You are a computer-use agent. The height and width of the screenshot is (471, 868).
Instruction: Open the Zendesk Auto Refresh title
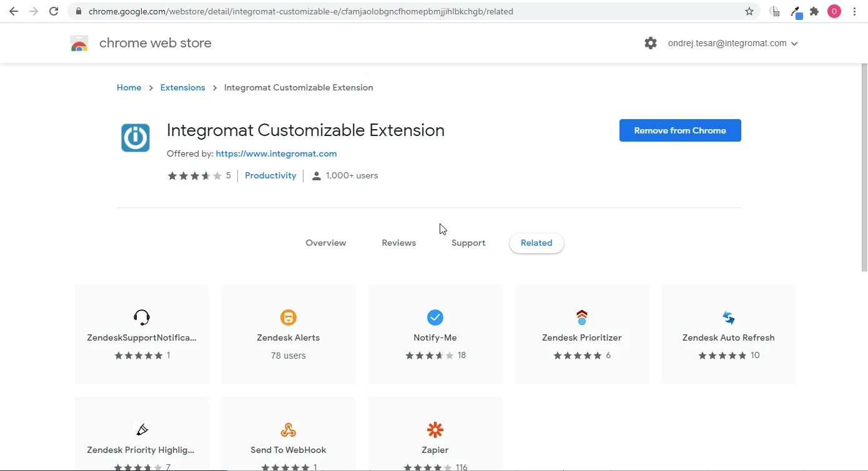point(729,337)
